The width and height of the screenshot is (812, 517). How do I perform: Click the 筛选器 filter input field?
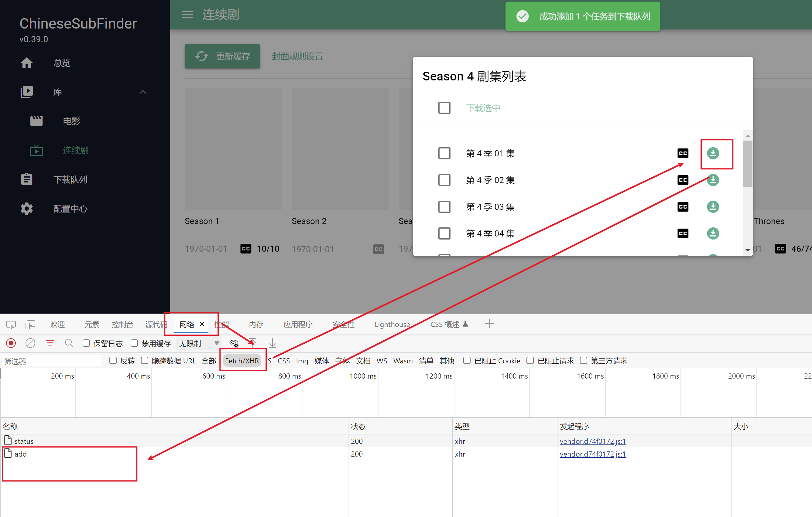click(51, 361)
